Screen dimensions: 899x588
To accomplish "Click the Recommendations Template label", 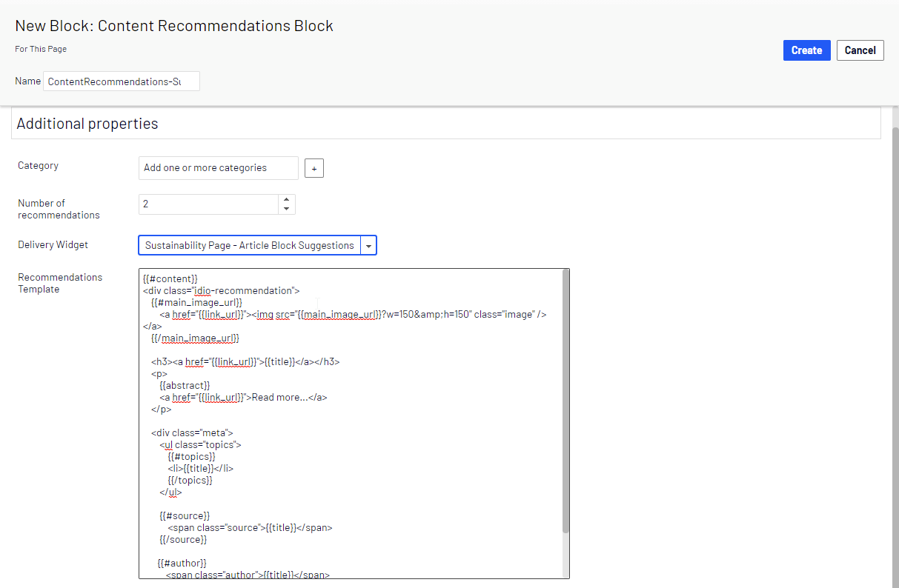I will click(x=60, y=283).
